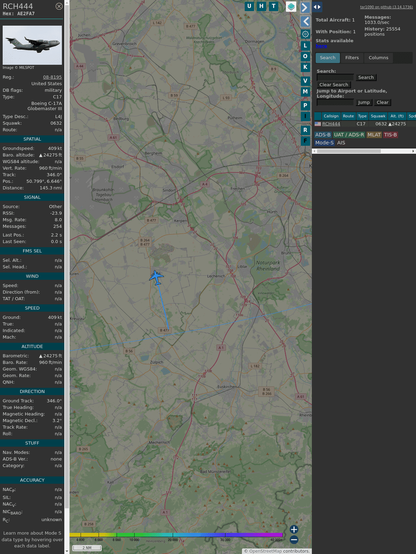This screenshot has width=416, height=554.
Task: Click the left-pointing chevron sidebar arrow
Action: coord(305,21)
